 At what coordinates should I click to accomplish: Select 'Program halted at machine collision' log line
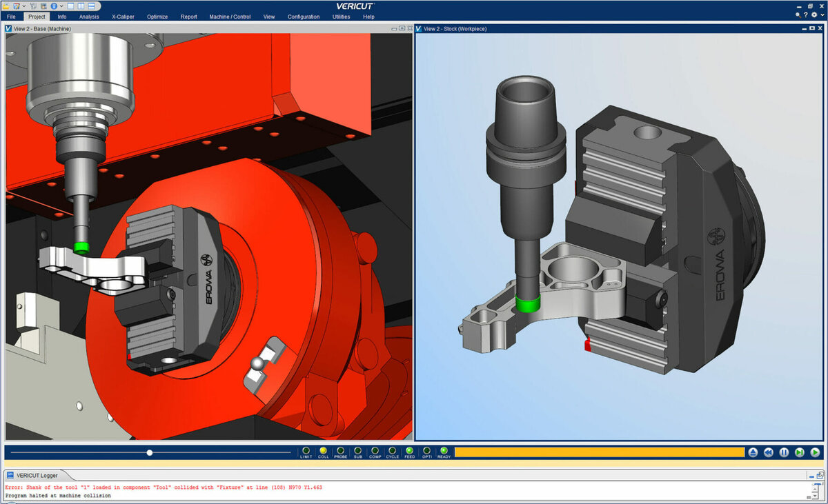coord(58,495)
